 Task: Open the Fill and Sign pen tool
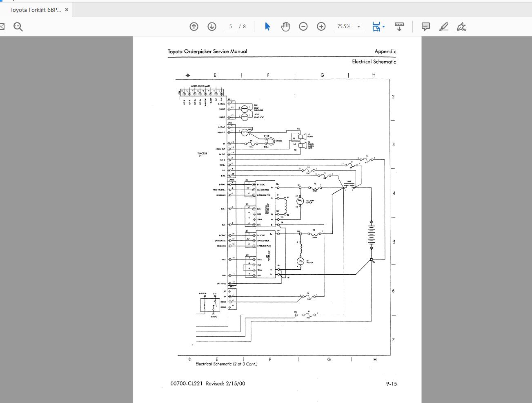(461, 27)
